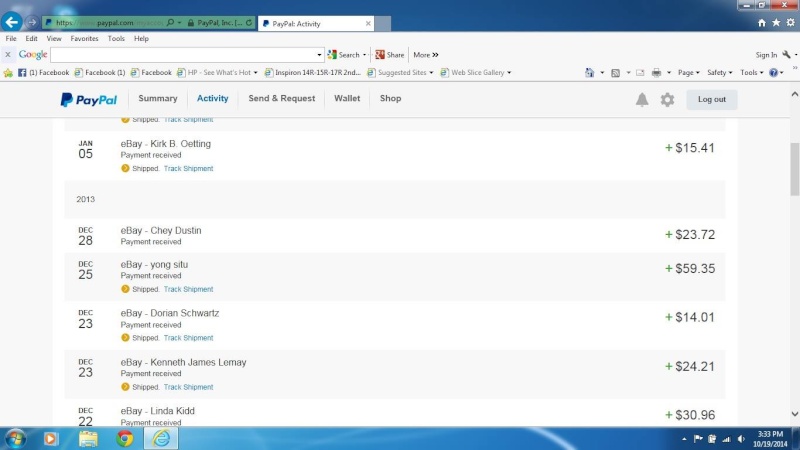This screenshot has height=450, width=800.
Task: Open the Favorites menu
Action: tap(84, 38)
